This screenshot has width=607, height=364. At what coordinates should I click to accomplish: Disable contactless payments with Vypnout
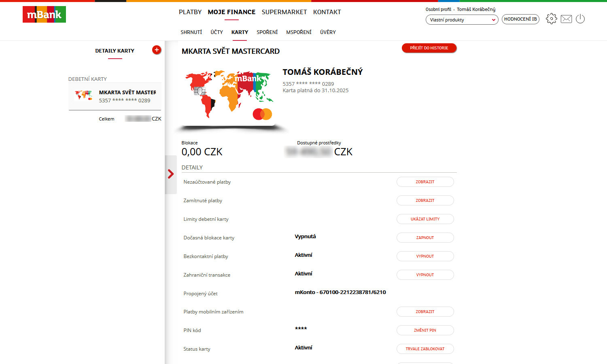(425, 256)
